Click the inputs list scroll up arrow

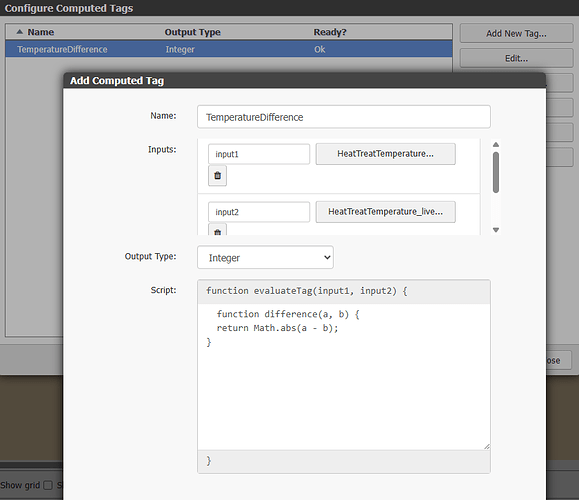point(496,144)
